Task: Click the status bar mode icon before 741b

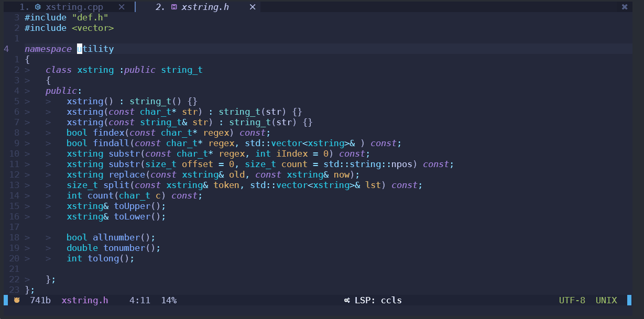Action: pos(17,300)
